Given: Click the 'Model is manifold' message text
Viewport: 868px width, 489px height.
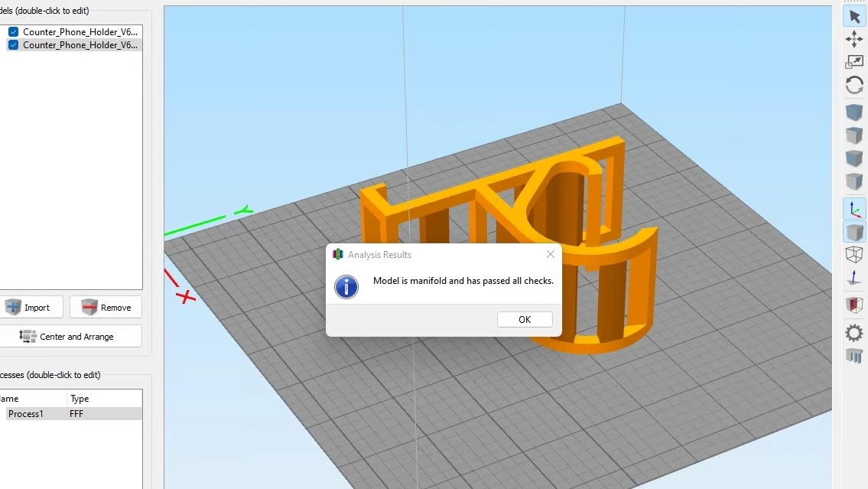Looking at the screenshot, I should pyautogui.click(x=463, y=281).
